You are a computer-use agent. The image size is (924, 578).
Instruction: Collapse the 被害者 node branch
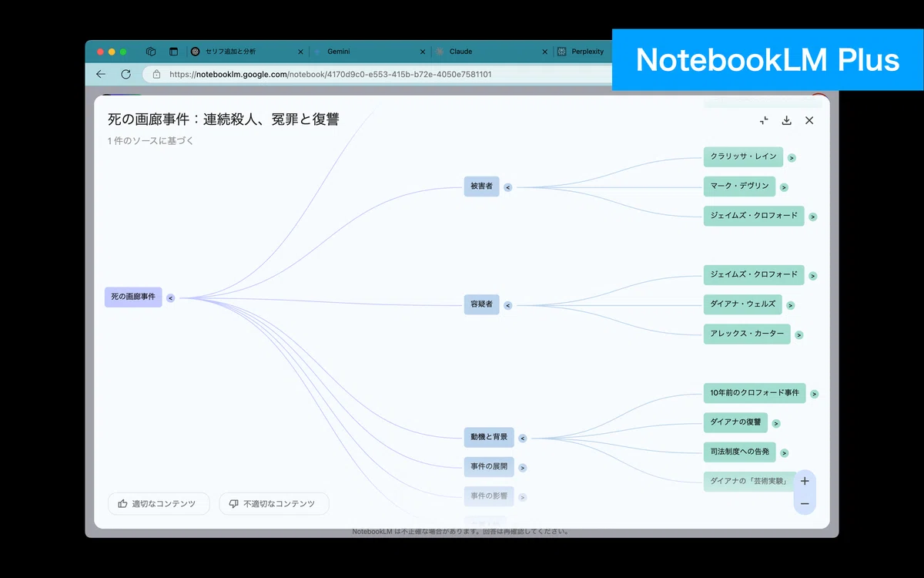click(507, 187)
